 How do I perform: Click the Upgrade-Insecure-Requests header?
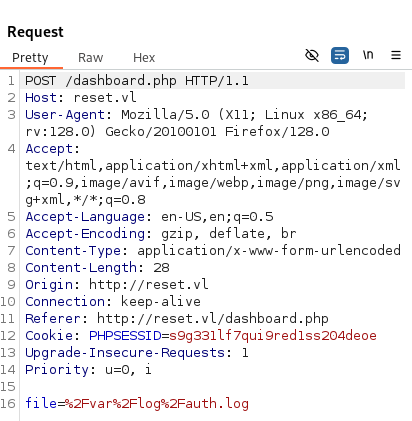[x=137, y=353]
